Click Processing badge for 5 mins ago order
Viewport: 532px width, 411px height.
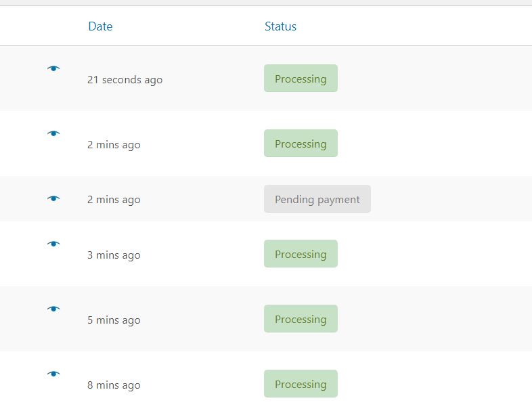click(301, 319)
